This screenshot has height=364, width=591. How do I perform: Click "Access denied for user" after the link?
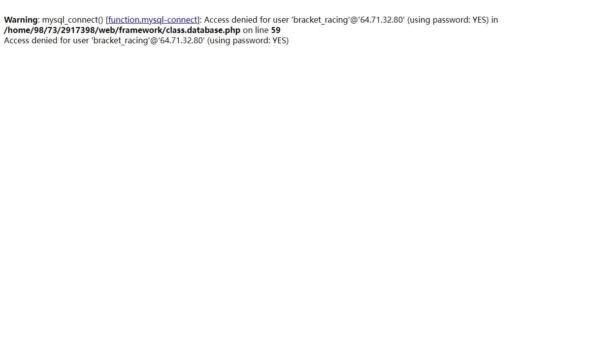tap(246, 20)
